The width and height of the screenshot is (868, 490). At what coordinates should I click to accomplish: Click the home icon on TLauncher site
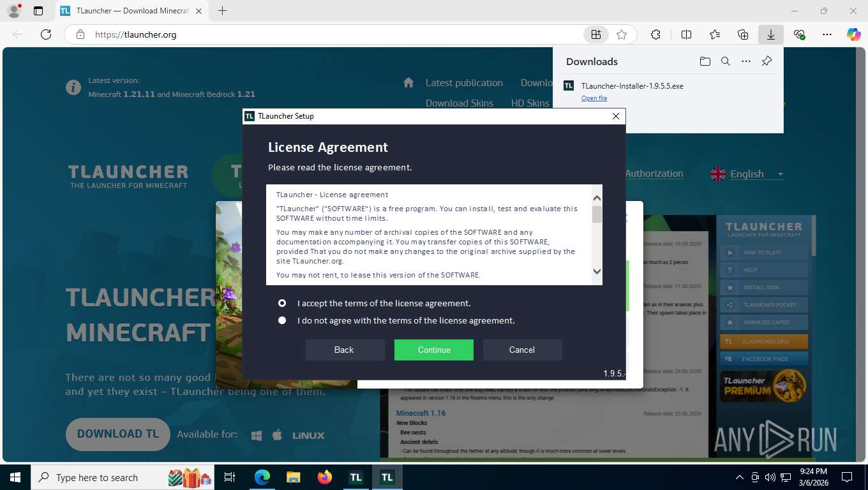coord(408,82)
